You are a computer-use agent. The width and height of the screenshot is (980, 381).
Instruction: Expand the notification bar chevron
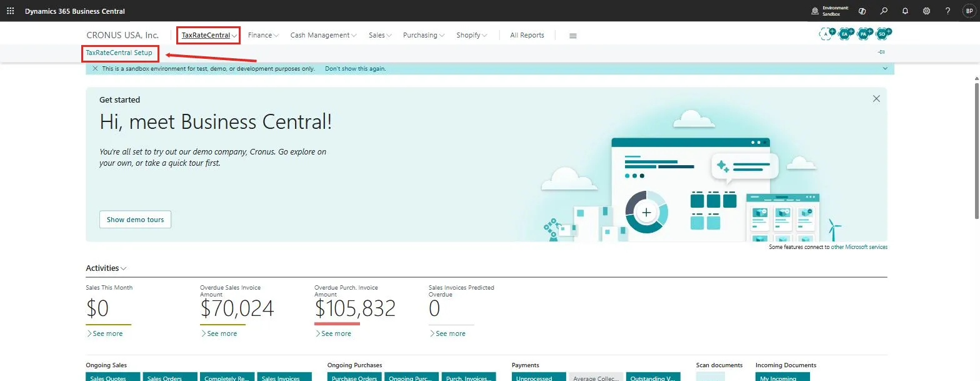885,68
